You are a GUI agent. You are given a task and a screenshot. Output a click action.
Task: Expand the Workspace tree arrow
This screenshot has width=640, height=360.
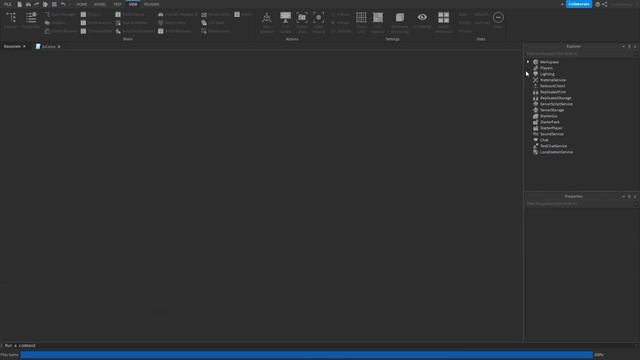coord(528,62)
